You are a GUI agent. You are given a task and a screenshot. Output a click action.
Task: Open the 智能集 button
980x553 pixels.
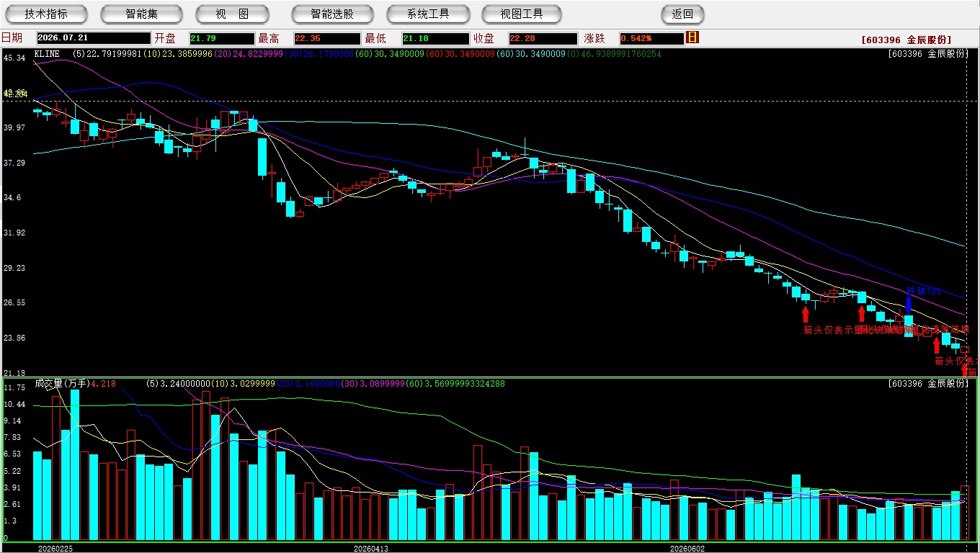coord(141,14)
